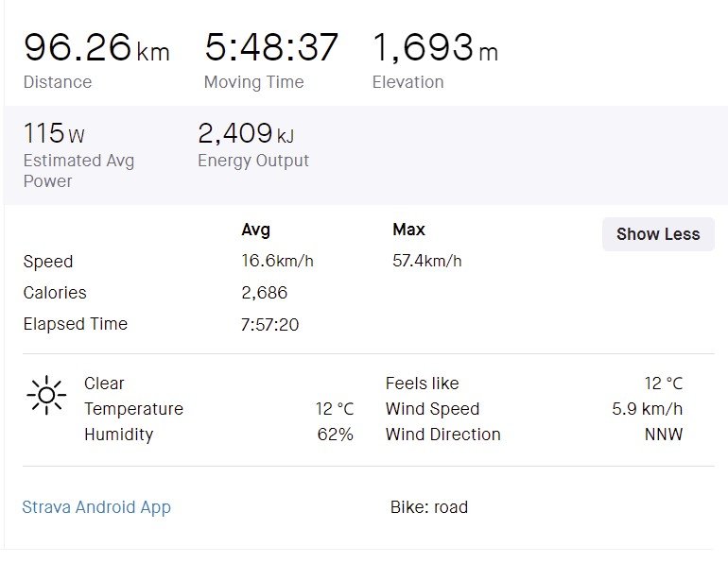The image size is (728, 563).
Task: Click the 2,686 calories value
Action: 265,293
